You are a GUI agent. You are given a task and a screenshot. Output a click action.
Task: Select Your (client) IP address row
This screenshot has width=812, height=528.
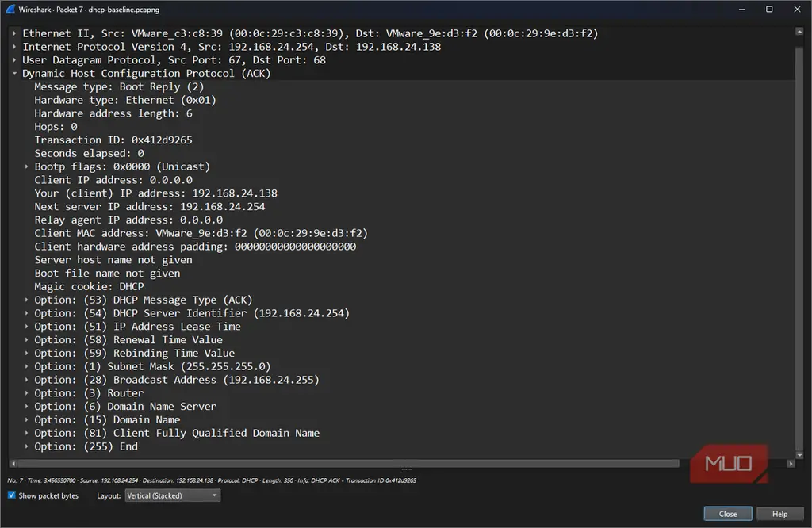click(x=156, y=193)
